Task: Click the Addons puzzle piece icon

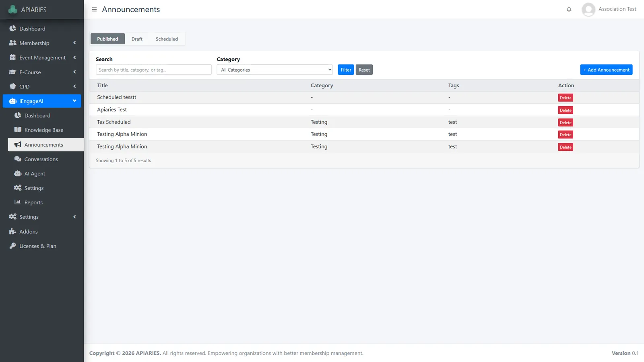Action: coord(13,231)
